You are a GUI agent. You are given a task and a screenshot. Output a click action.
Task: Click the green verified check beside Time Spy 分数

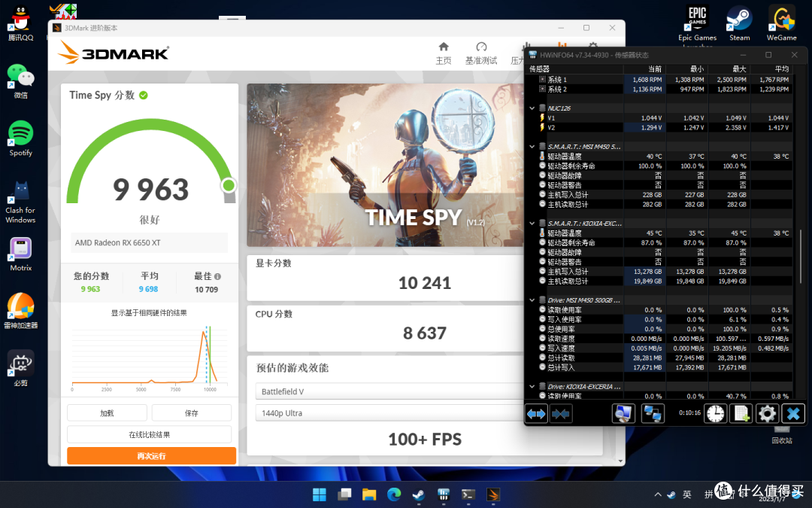[144, 96]
